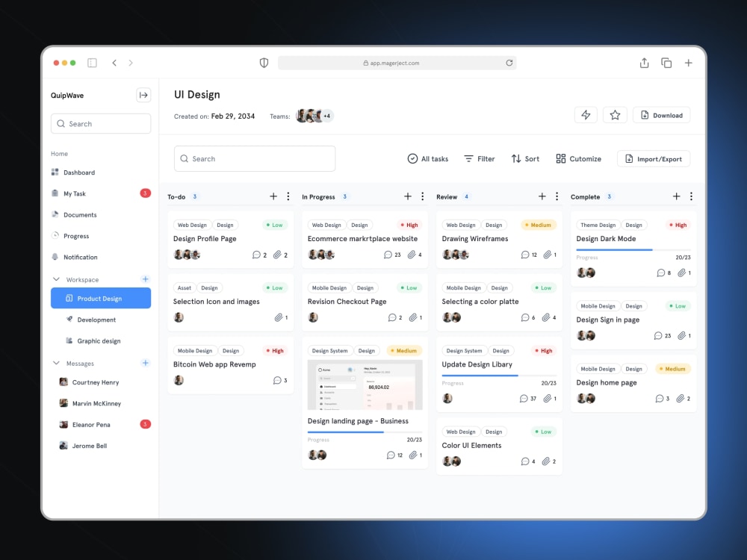Open attachment on Selection Icon and images card

click(281, 317)
